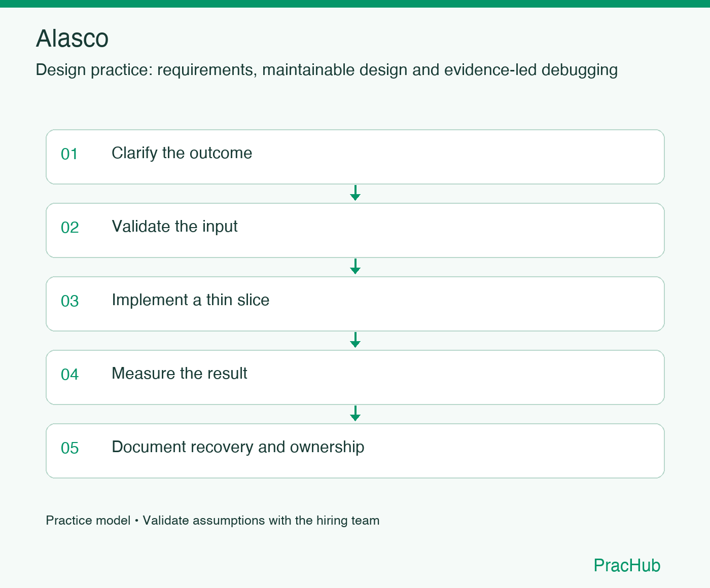Click step number 04

(x=69, y=375)
